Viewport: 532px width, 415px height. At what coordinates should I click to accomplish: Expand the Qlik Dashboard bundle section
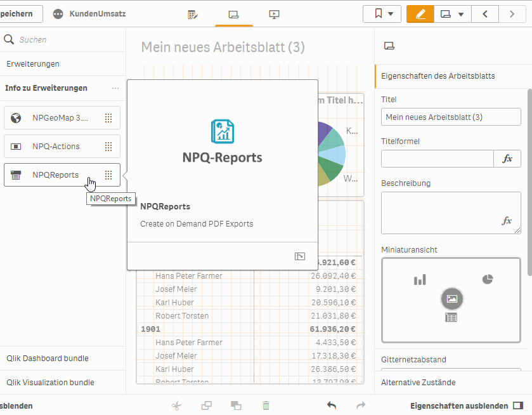point(63,359)
